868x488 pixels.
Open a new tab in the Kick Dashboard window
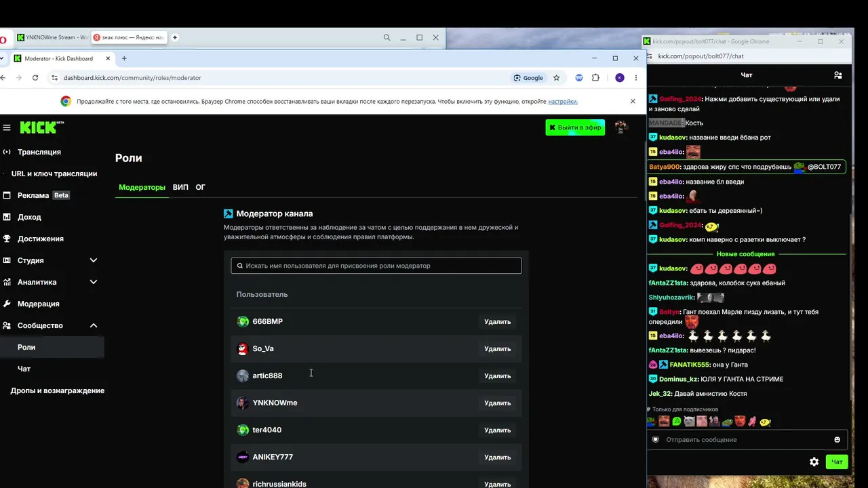[x=124, y=58]
